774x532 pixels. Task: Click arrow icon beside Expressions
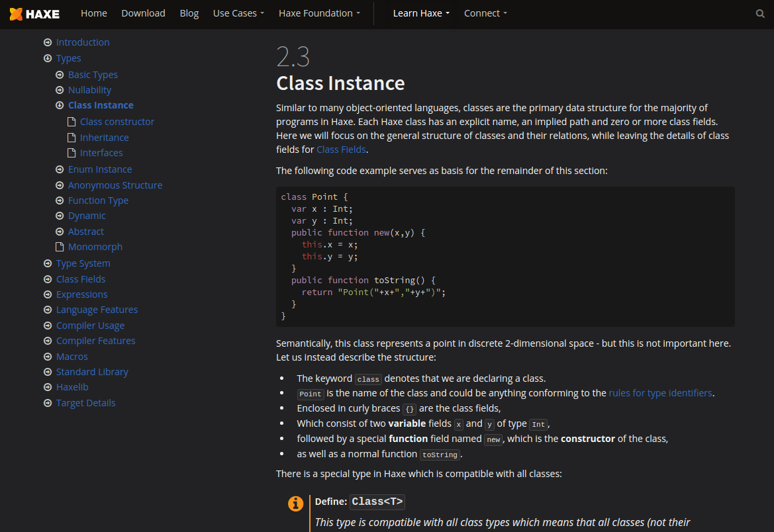(x=48, y=294)
